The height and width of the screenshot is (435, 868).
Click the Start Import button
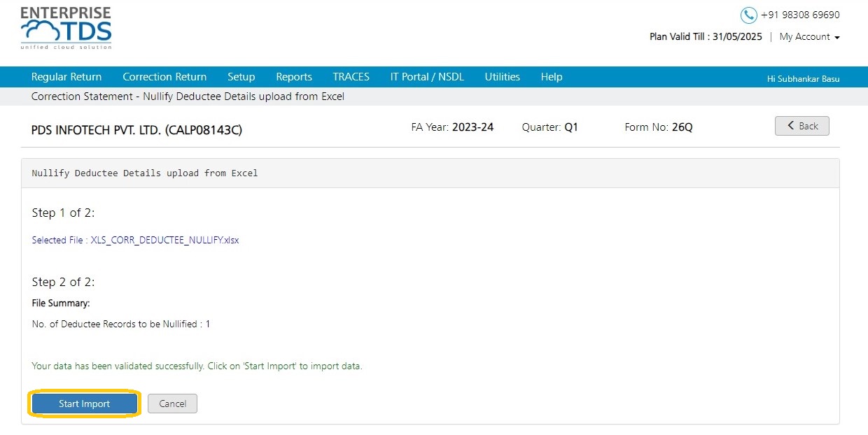[x=84, y=404]
